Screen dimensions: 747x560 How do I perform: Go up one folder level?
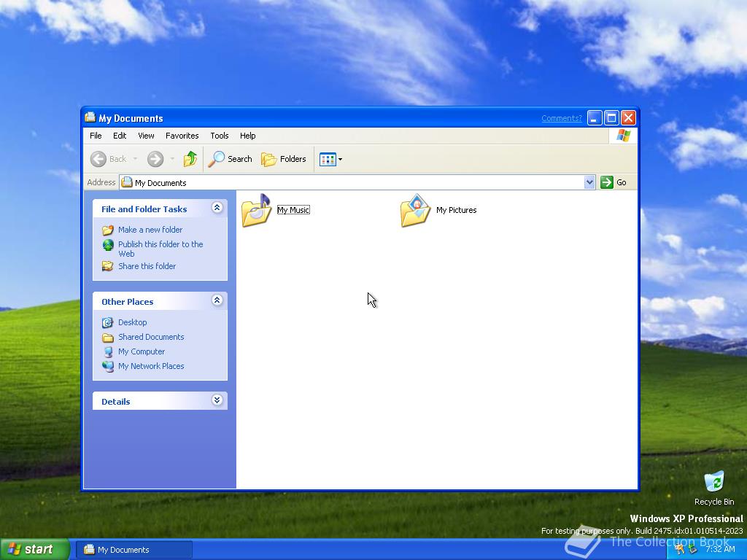[x=190, y=159]
